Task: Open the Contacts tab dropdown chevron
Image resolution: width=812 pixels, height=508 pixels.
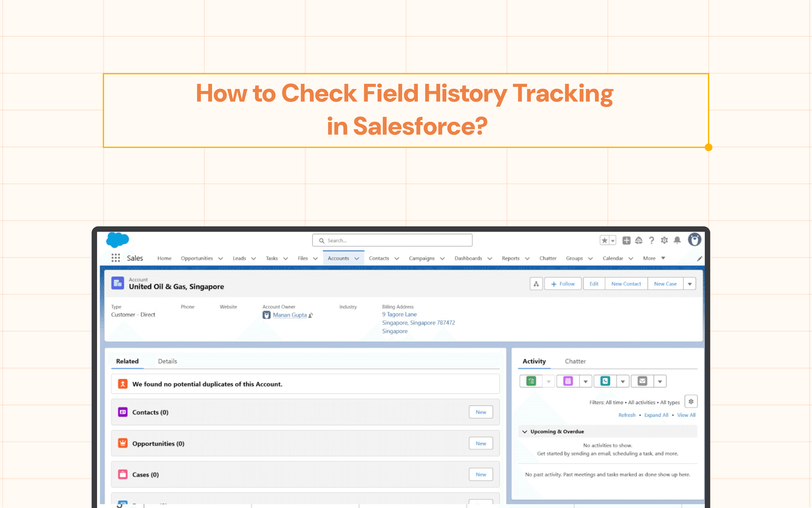Action: point(397,258)
